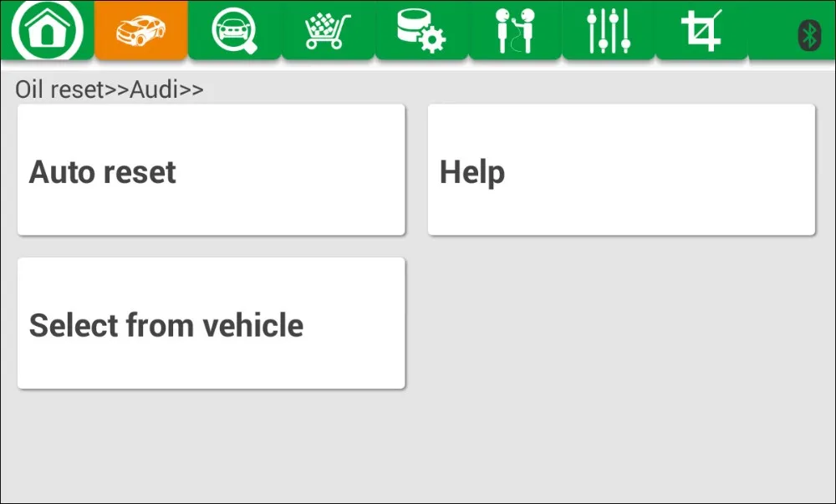Screen dimensions: 836x504
Task: Open the Help option
Action: tap(472, 172)
